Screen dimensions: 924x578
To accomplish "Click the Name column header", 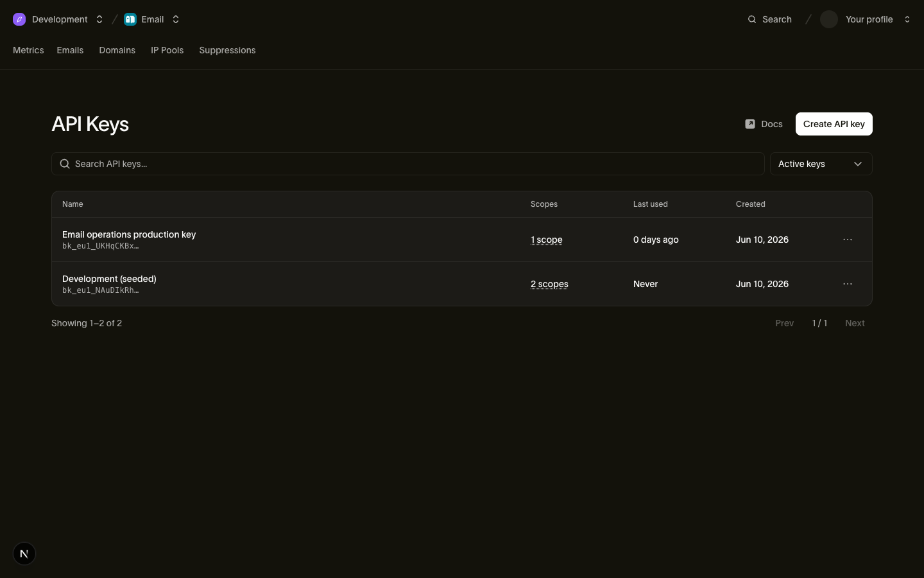I will pyautogui.click(x=73, y=204).
